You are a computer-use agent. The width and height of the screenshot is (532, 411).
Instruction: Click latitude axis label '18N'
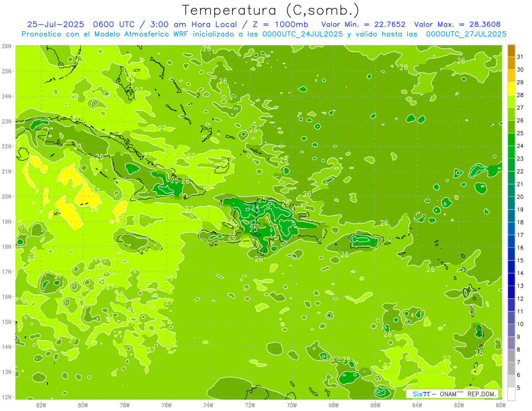pyautogui.click(x=6, y=247)
